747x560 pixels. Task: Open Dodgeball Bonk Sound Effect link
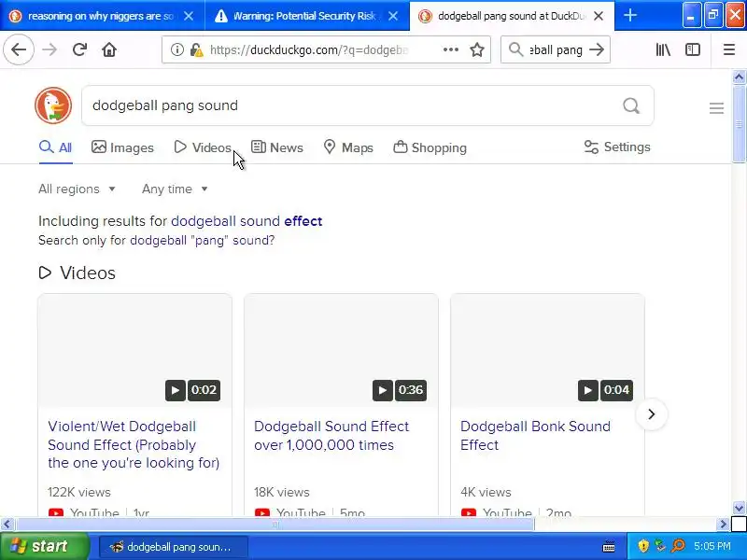[x=535, y=435]
